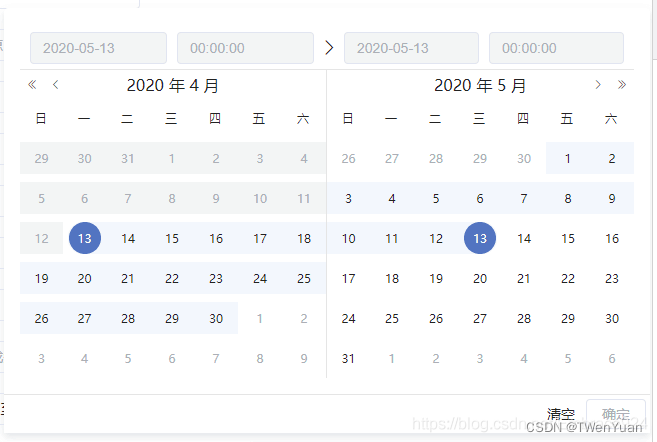657x442 pixels.
Task: Select May 7 in the right calendar
Action: click(x=524, y=198)
